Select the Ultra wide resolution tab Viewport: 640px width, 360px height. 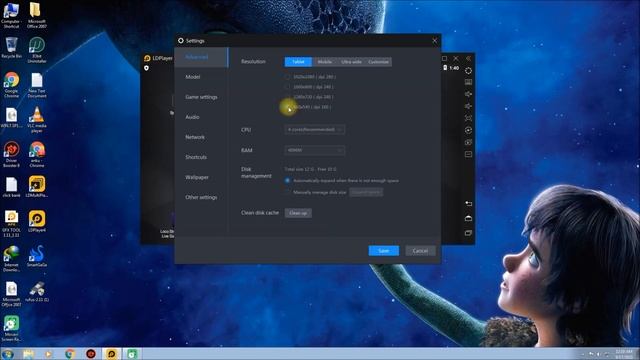[351, 62]
